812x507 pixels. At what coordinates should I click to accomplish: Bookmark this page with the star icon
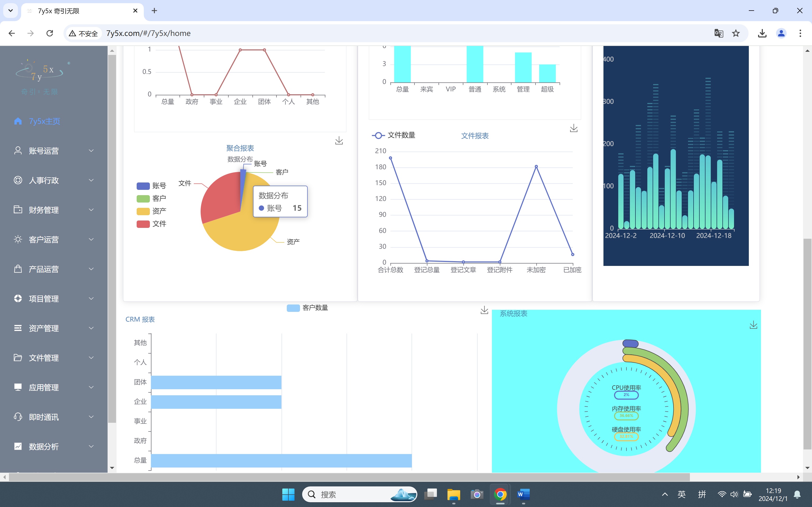point(736,33)
